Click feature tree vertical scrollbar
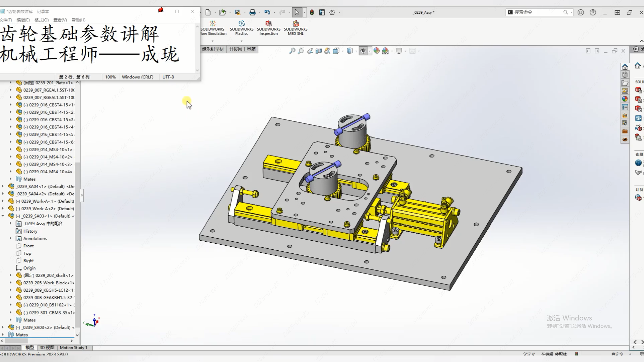 click(x=77, y=244)
